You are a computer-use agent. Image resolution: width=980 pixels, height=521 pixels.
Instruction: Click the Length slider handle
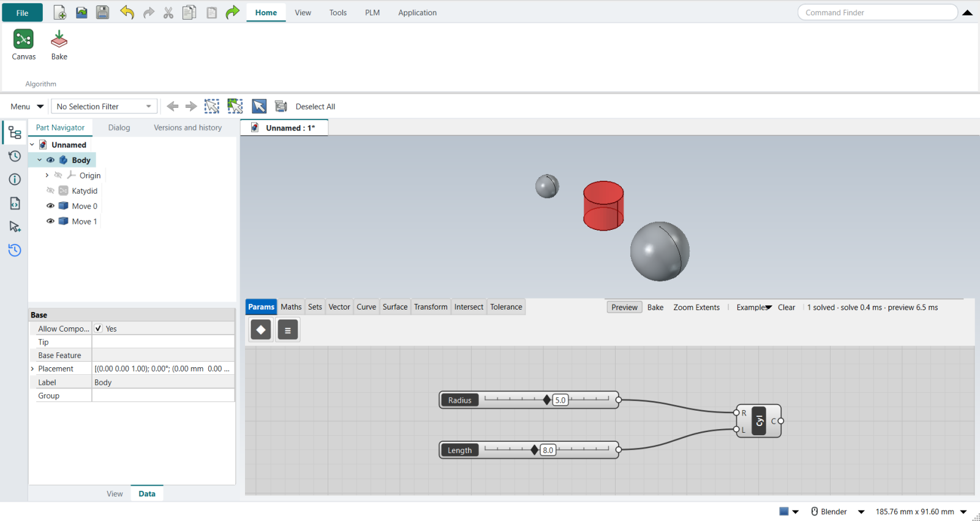535,450
